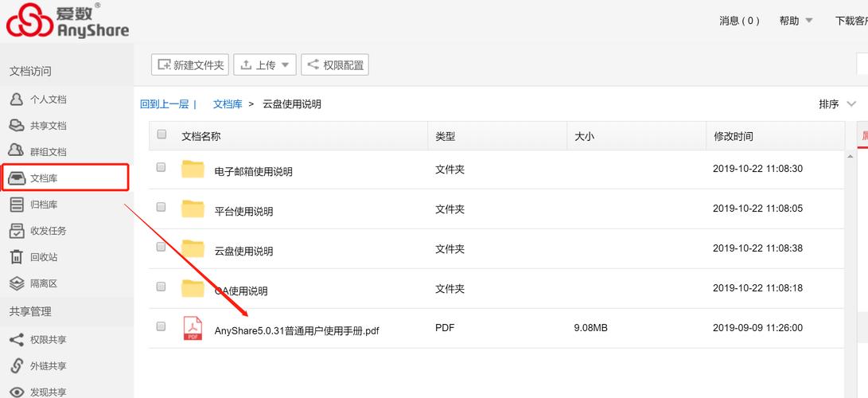Click 2019-09-09 11:26:00 timestamp
Viewport: 868px width, 398px height.
pos(758,328)
